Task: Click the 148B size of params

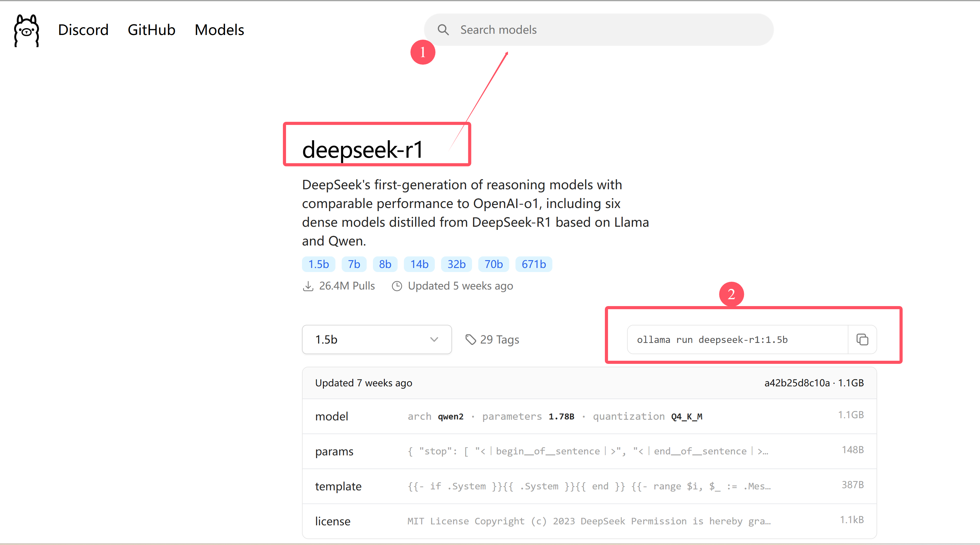Action: coord(852,450)
